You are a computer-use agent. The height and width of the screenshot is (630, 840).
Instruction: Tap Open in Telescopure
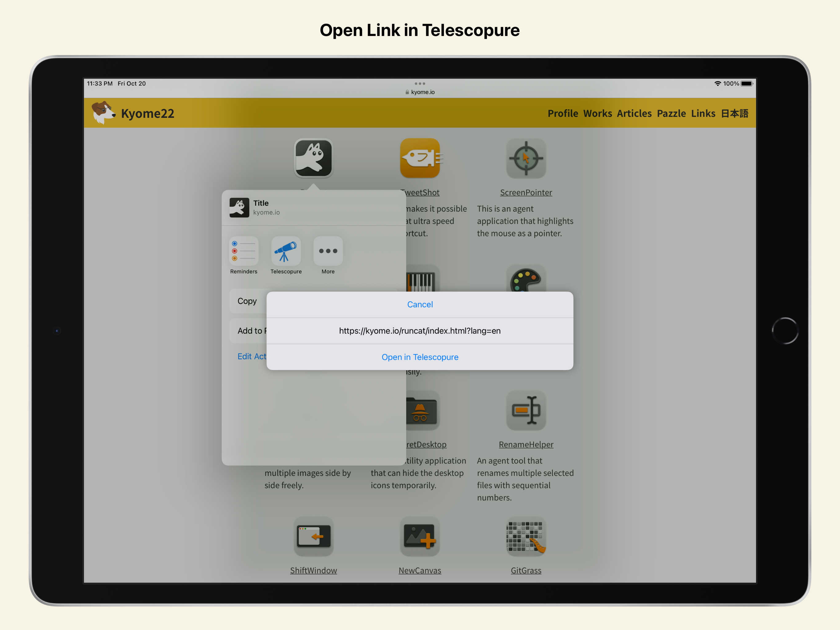pos(420,357)
